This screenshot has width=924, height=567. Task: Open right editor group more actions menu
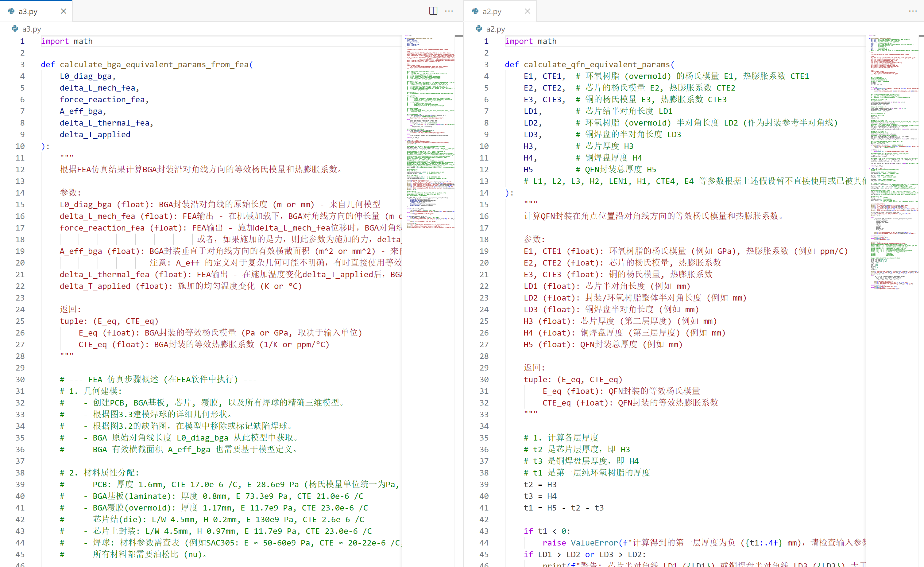point(913,11)
